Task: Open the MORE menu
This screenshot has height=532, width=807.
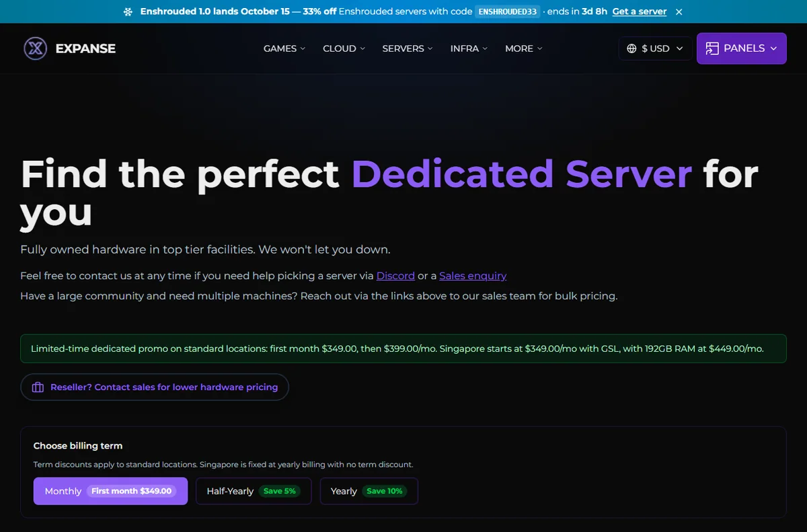Action: 524,48
